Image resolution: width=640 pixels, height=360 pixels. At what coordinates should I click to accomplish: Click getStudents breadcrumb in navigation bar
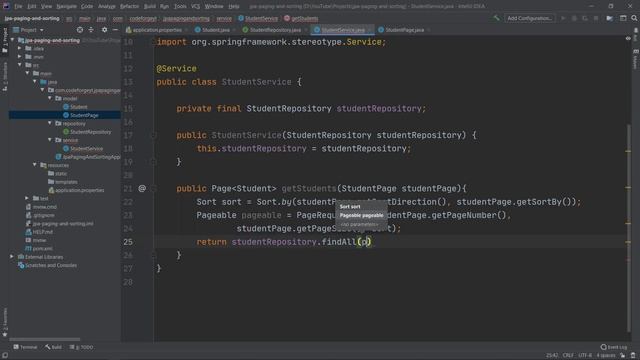click(x=301, y=18)
